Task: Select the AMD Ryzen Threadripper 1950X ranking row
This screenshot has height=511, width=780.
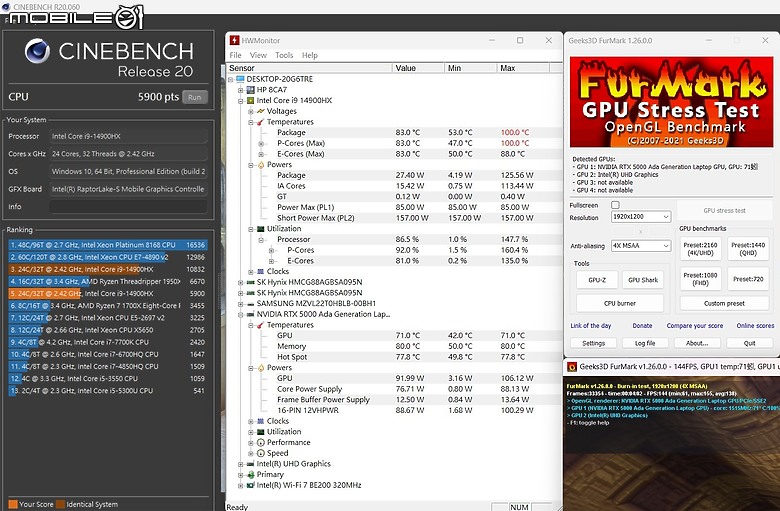Action: tap(107, 281)
